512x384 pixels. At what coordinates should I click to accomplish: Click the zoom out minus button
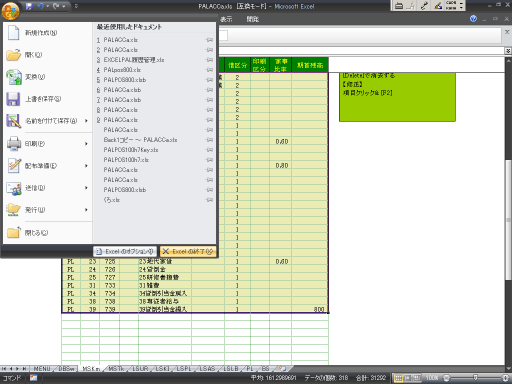coord(446,378)
